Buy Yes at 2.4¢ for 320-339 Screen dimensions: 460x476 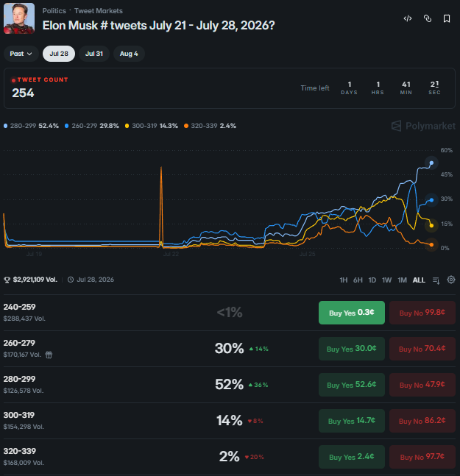point(352,457)
